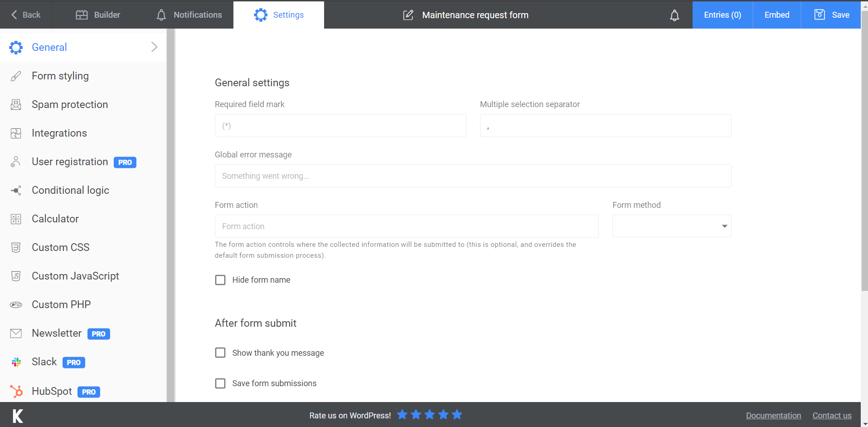The height and width of the screenshot is (427, 868).
Task: Click the Custom JavaScript icon
Action: tap(16, 276)
